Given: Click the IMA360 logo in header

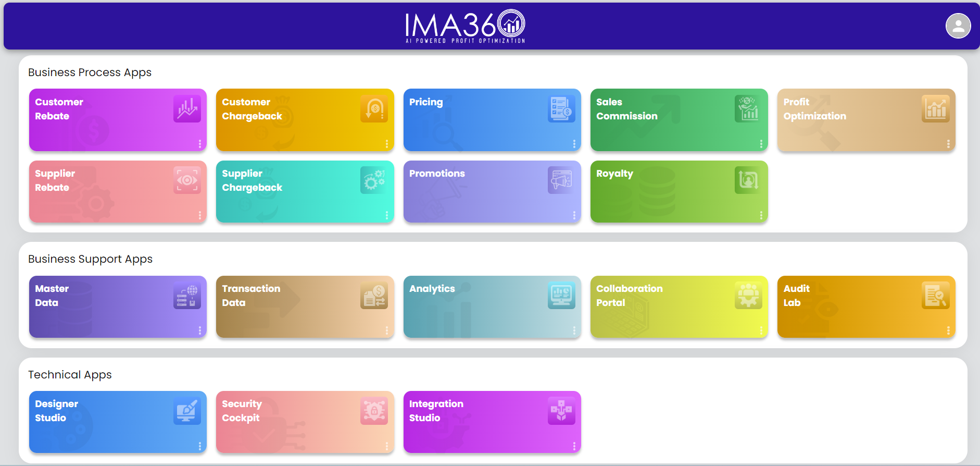Looking at the screenshot, I should [465, 26].
